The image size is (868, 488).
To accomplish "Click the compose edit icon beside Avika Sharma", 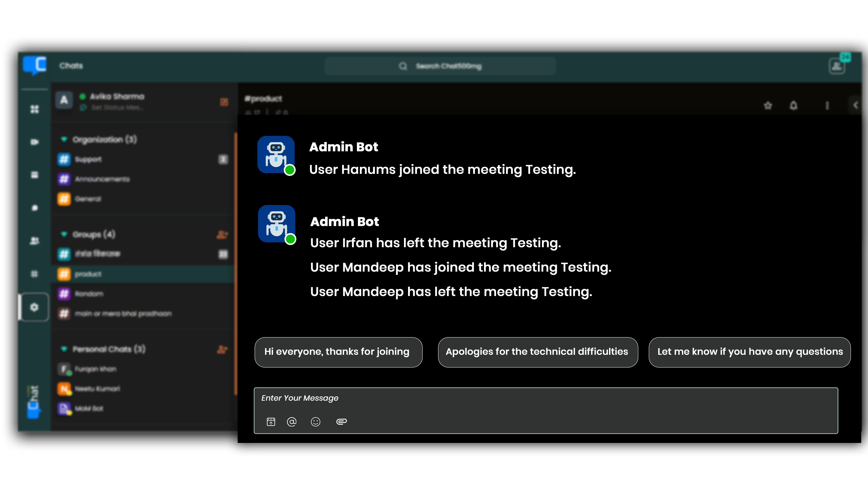I will tap(224, 102).
